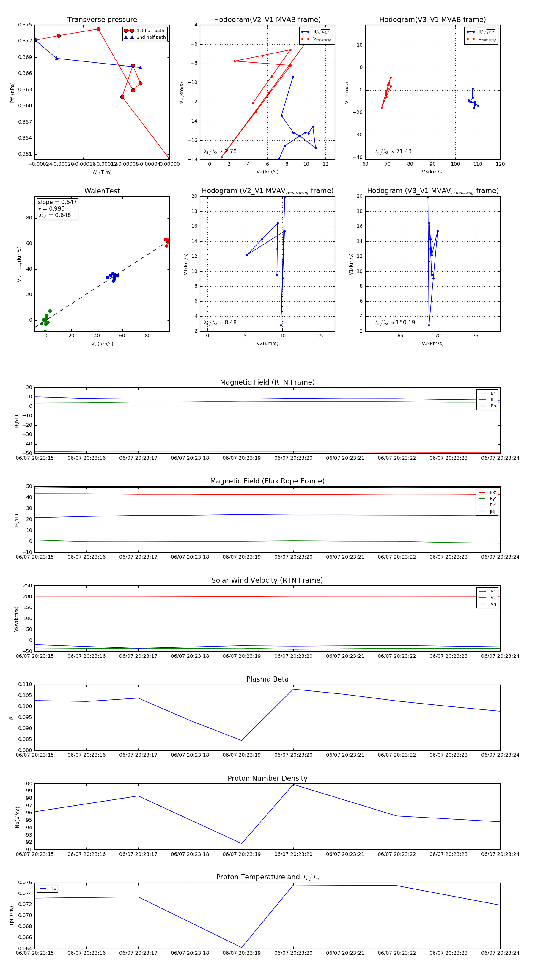Select the 'Tp(10^6K)' y-axis label
Viewport: 535px width, 980px height.
pos(11,916)
